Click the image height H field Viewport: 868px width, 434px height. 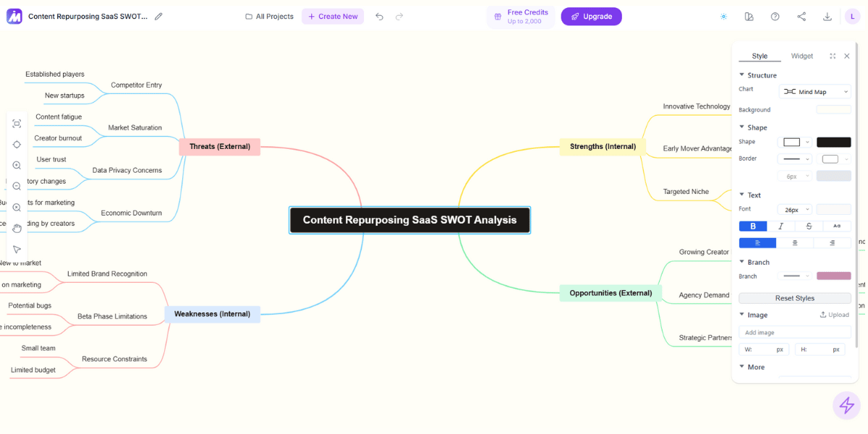coord(820,349)
